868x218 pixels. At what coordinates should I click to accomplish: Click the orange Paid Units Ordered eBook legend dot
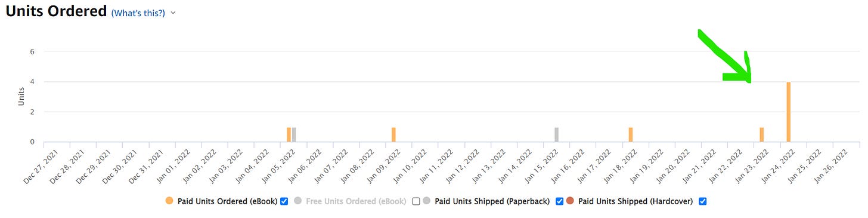click(169, 201)
